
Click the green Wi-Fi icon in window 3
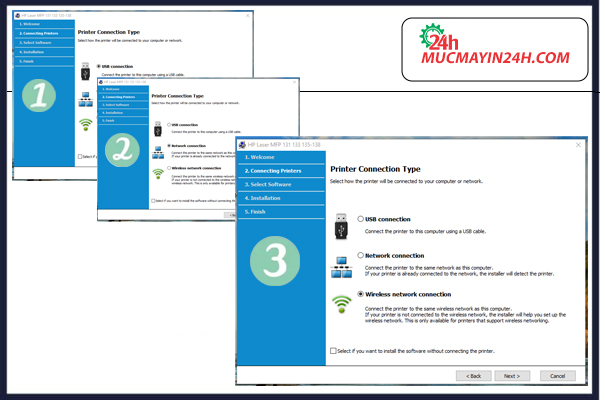tap(341, 304)
